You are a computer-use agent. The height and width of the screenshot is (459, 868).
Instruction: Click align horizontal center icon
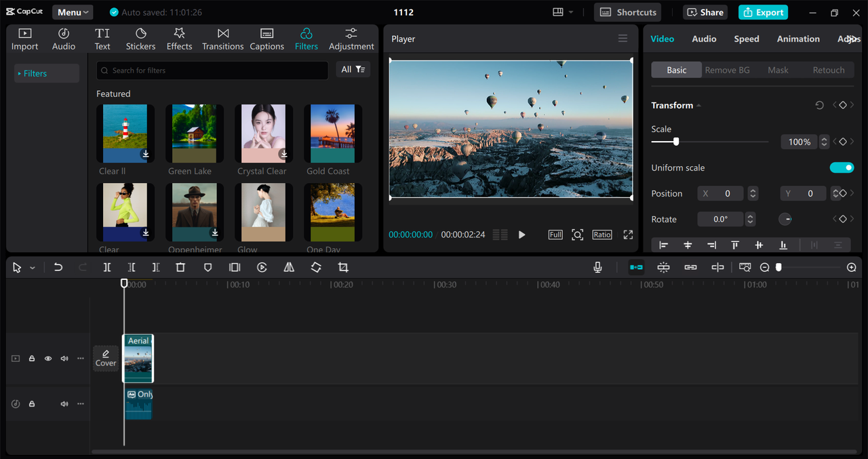click(x=688, y=245)
